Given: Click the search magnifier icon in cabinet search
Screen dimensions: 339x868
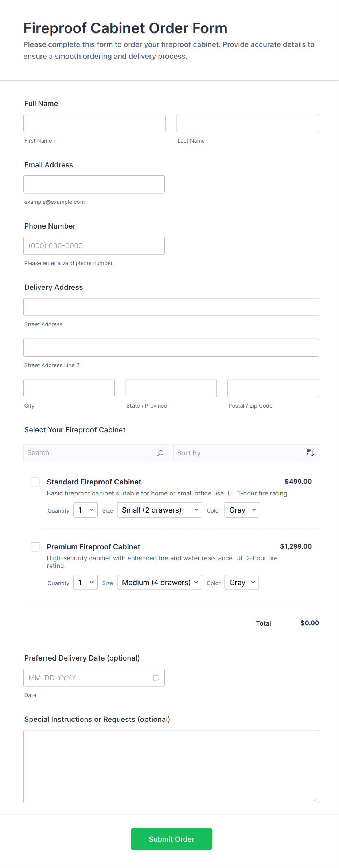Looking at the screenshot, I should tap(160, 453).
